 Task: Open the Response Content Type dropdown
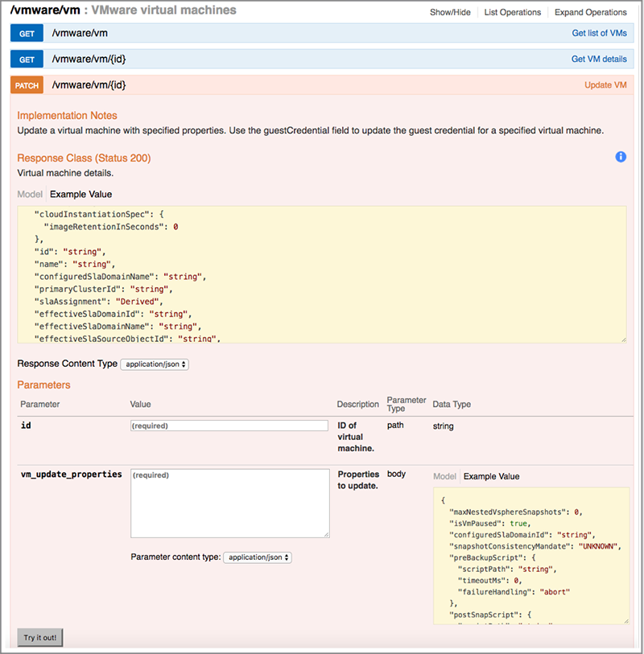click(155, 364)
